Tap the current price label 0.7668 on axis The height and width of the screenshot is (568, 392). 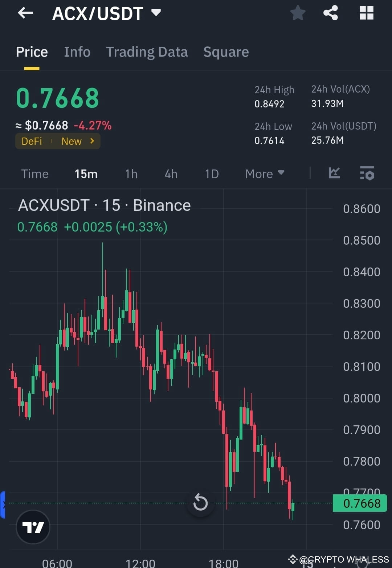pos(360,503)
